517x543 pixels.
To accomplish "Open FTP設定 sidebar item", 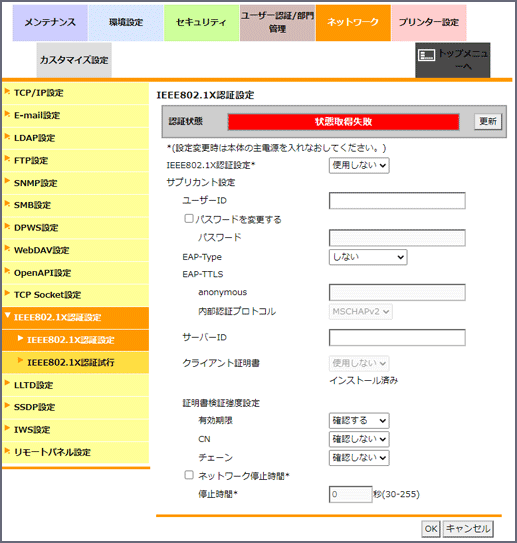I will (75, 161).
